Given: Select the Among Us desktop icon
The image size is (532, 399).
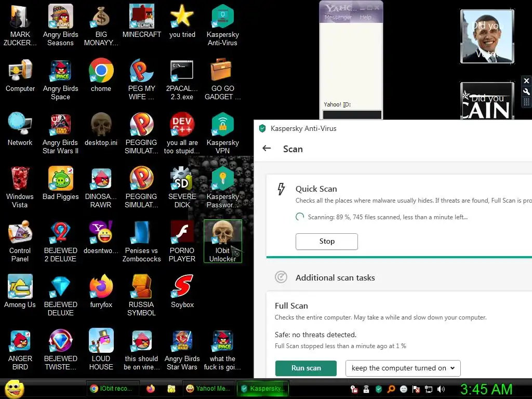Looking at the screenshot, I should coord(20,291).
